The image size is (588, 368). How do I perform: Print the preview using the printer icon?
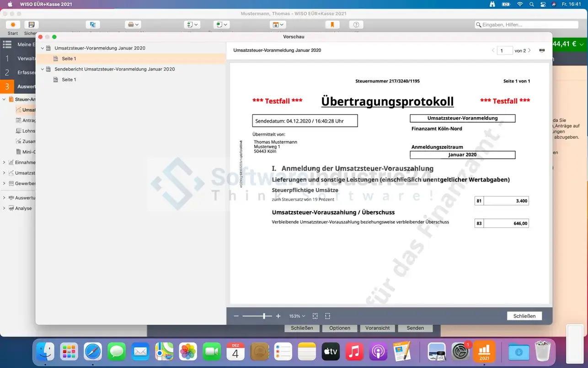click(x=542, y=50)
